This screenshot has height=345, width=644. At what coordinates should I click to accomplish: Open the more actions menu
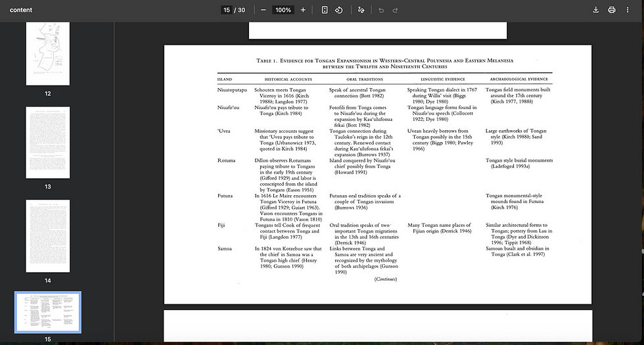pos(628,10)
